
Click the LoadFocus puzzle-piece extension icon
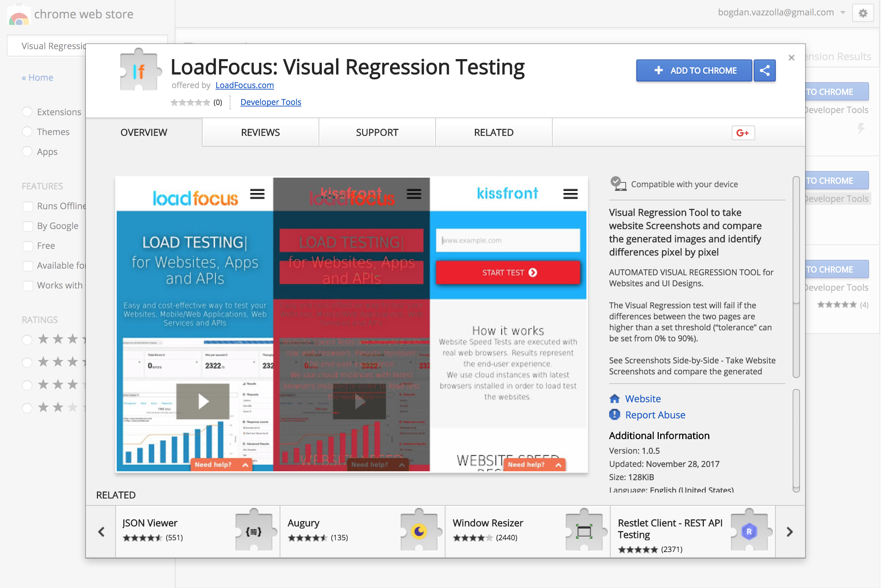point(141,70)
